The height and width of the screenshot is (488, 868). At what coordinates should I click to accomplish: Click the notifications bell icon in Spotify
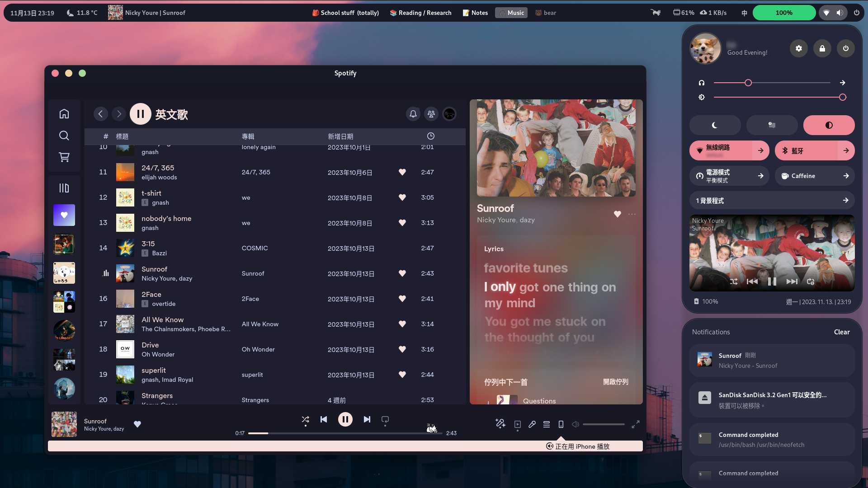413,114
